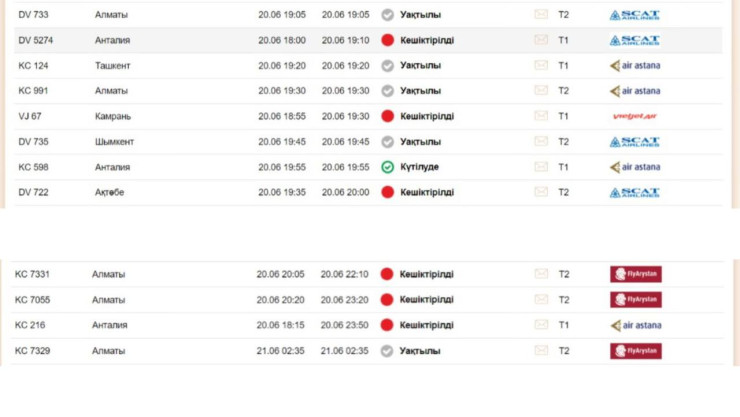Click SCAT Airlines logo for DV 5274
The width and height of the screenshot is (740, 417).
pos(634,40)
